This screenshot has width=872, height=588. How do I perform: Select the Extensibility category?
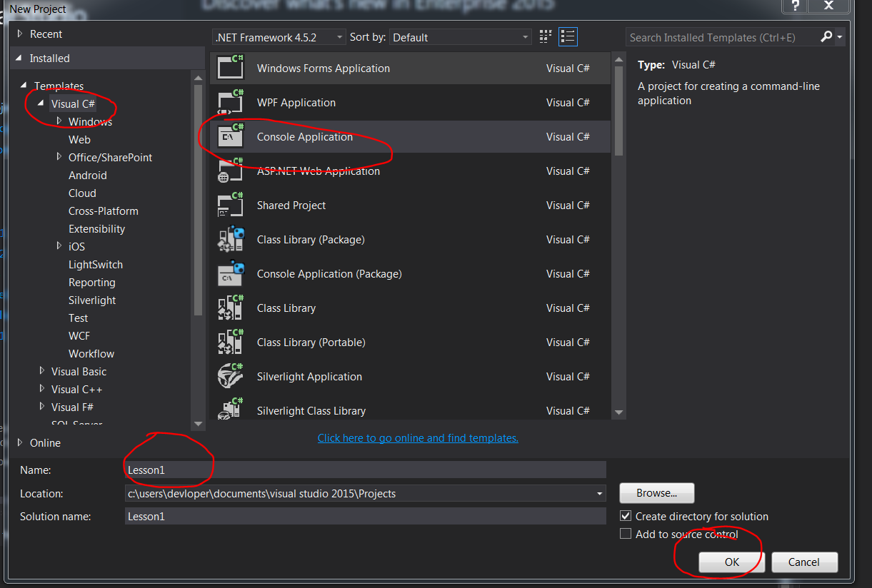point(96,228)
